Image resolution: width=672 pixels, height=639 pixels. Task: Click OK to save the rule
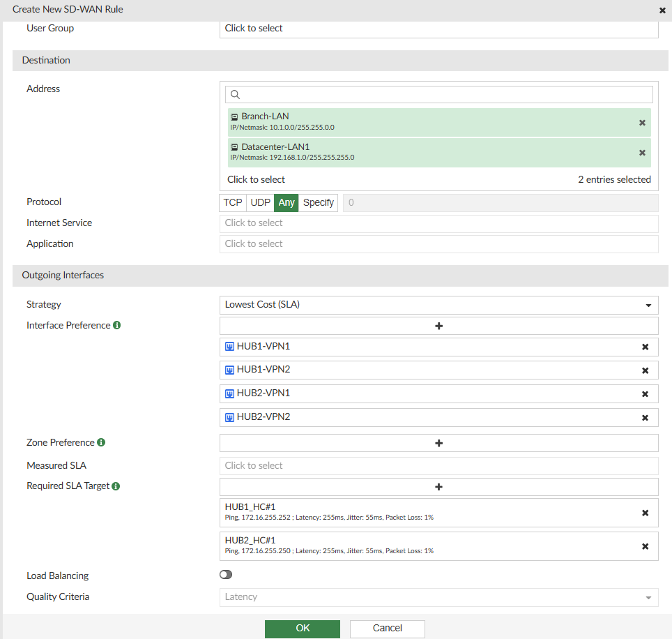(302, 629)
